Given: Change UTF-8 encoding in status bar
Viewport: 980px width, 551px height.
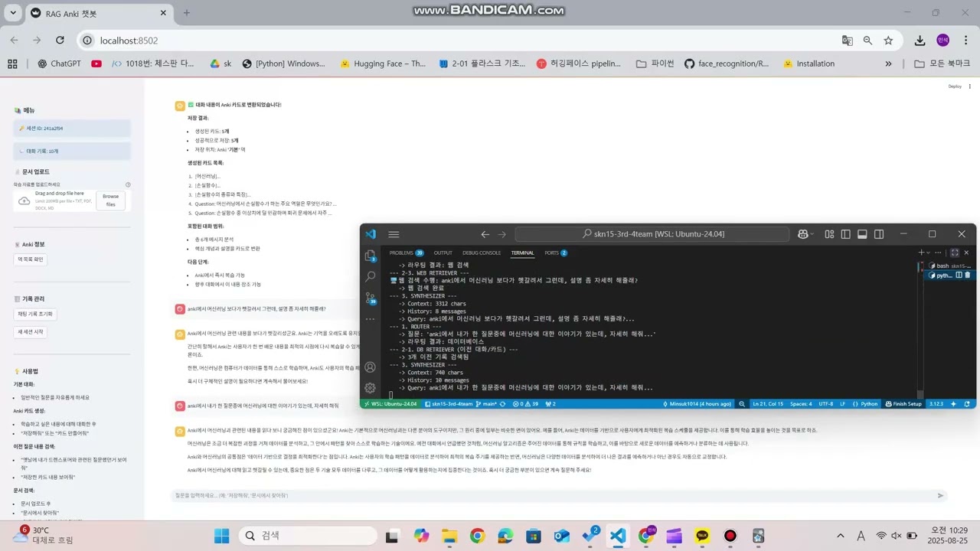Looking at the screenshot, I should click(x=826, y=403).
